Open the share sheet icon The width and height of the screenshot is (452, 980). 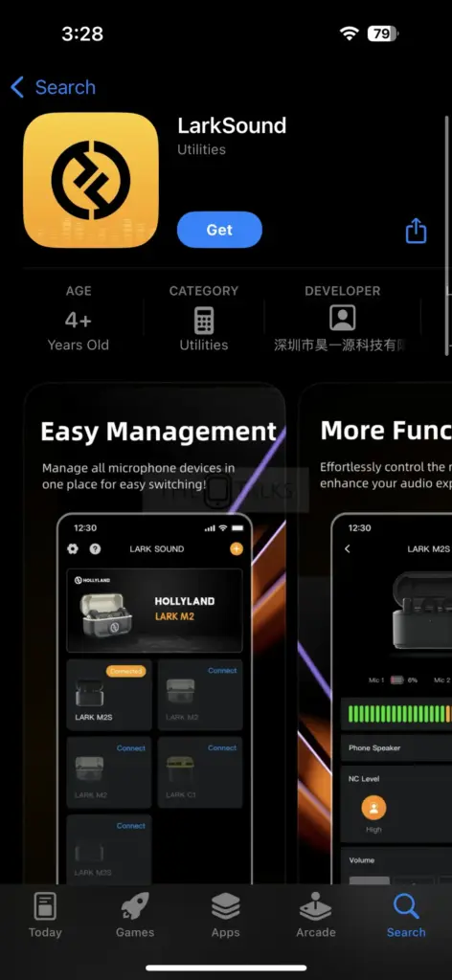click(x=416, y=231)
